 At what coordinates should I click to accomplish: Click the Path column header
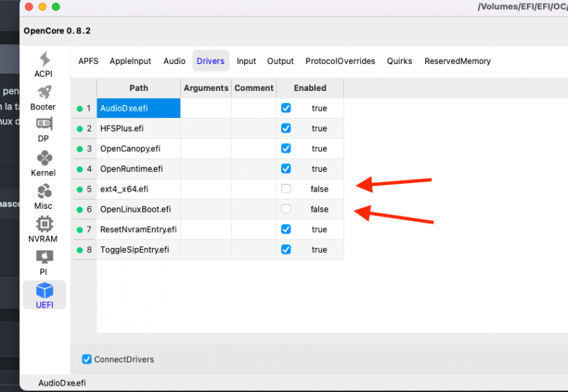point(138,88)
